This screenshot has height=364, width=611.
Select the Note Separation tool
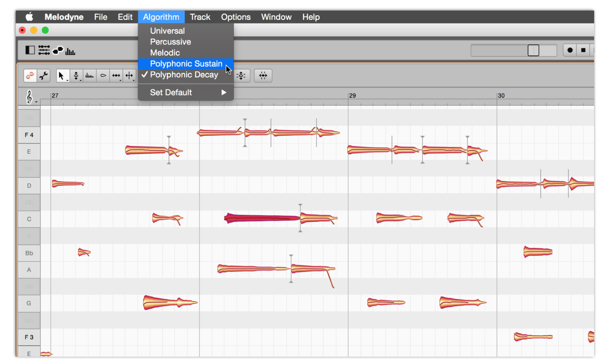(129, 76)
